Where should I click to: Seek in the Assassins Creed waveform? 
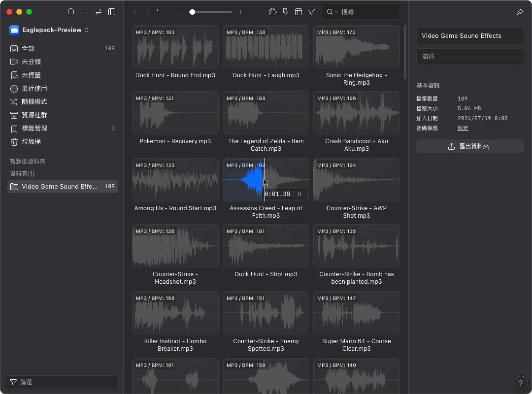[266, 180]
